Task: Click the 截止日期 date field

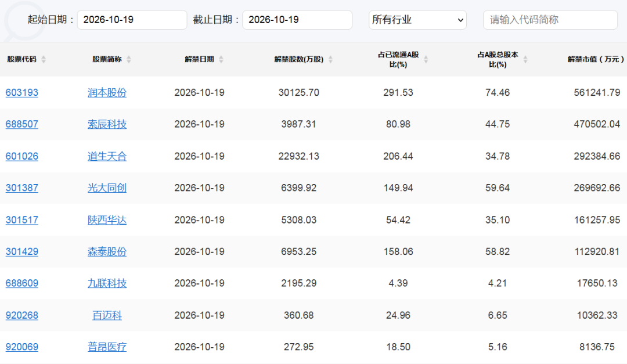Action: pyautogui.click(x=297, y=20)
